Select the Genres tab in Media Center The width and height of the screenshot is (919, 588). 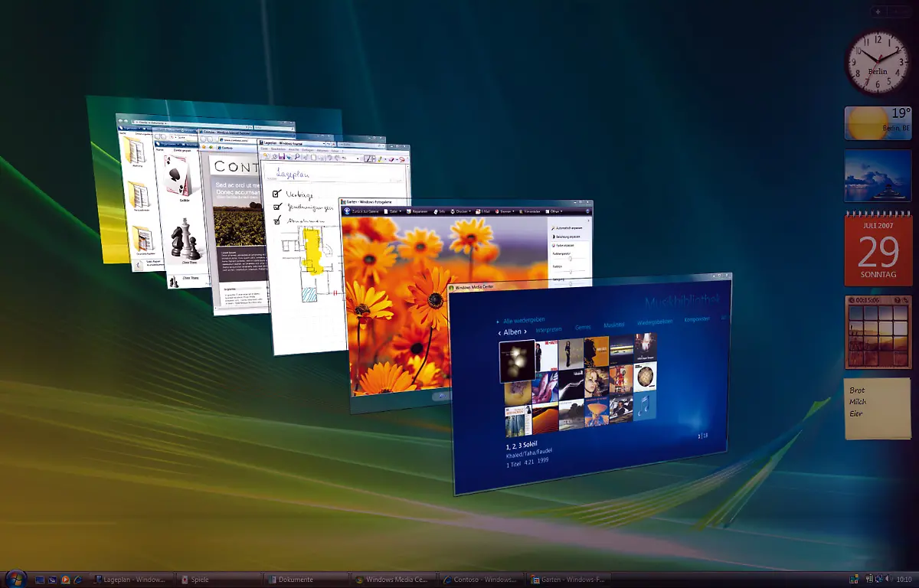coord(583,326)
